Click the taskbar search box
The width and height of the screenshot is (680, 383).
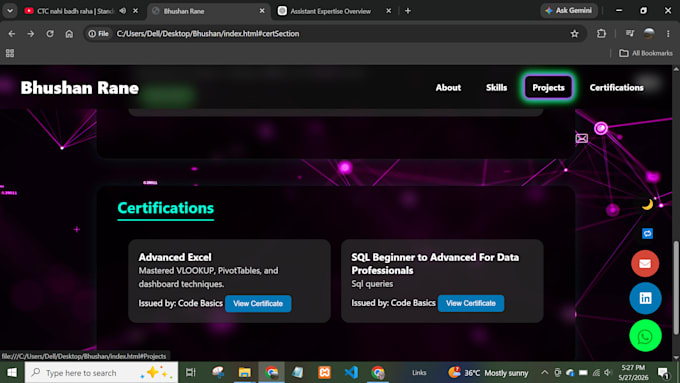[101, 373]
